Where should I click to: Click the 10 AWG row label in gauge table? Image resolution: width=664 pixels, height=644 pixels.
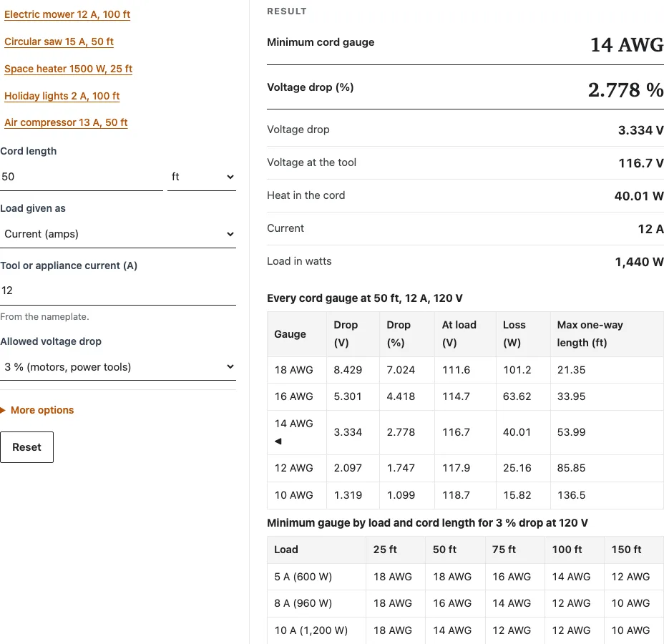[x=293, y=495]
